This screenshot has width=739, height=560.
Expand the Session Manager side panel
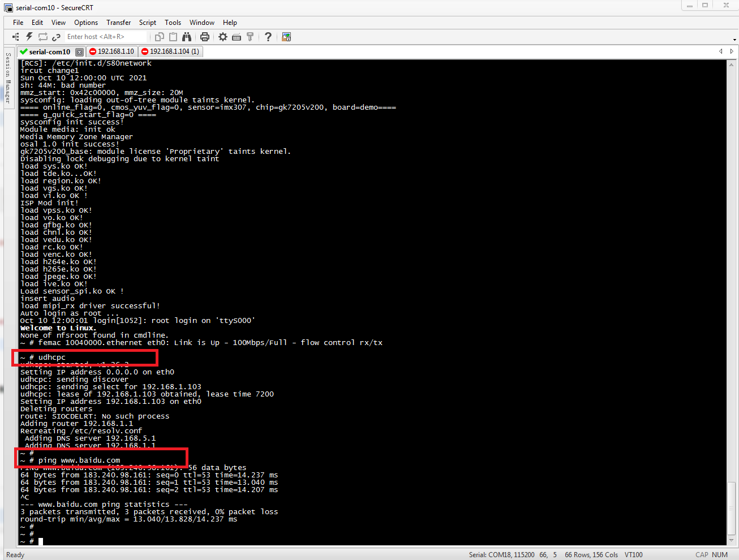click(8, 77)
